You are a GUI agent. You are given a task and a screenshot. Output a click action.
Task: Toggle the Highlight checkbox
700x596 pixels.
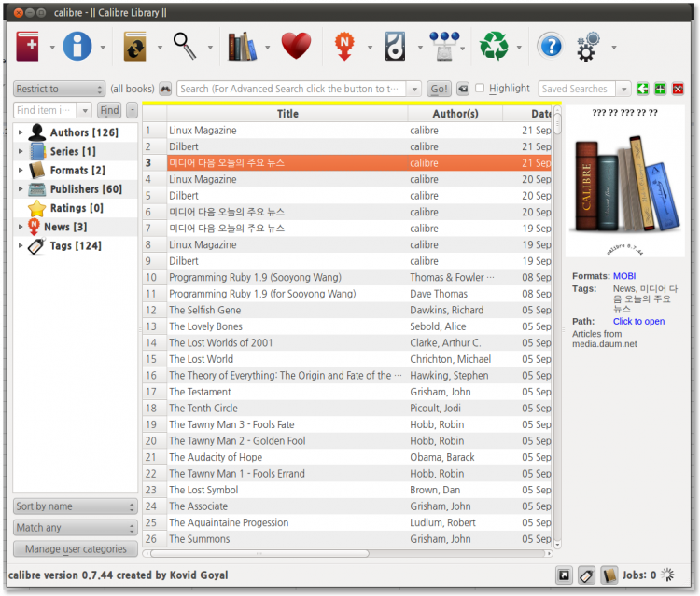click(x=480, y=89)
